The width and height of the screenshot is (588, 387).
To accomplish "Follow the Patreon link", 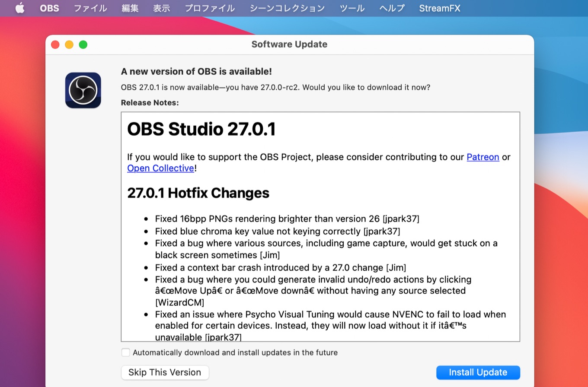I will (483, 157).
